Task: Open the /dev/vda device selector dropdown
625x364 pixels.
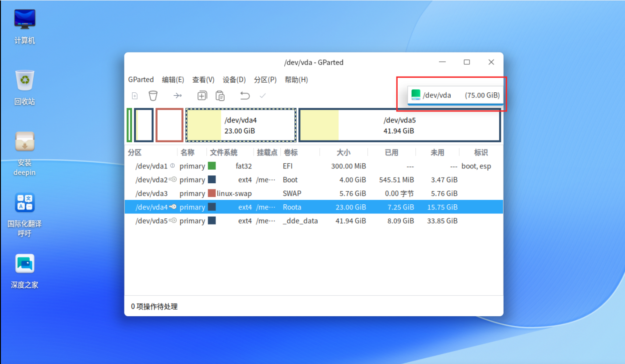Action: (x=456, y=94)
